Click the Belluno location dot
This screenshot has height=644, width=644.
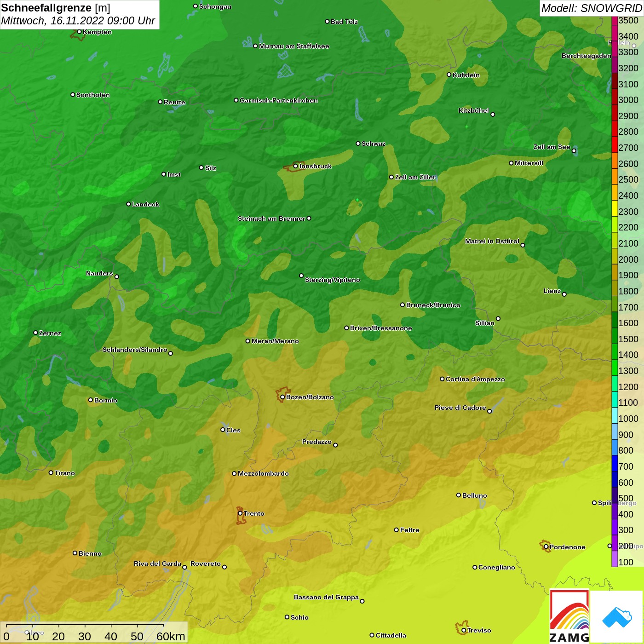(459, 495)
